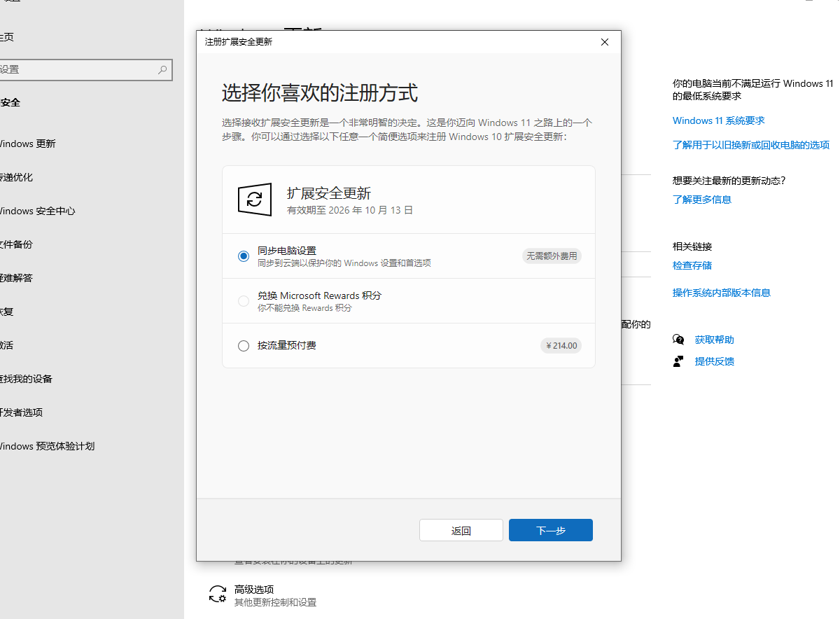Click the 返回 button
The width and height of the screenshot is (840, 619).
tap(461, 530)
